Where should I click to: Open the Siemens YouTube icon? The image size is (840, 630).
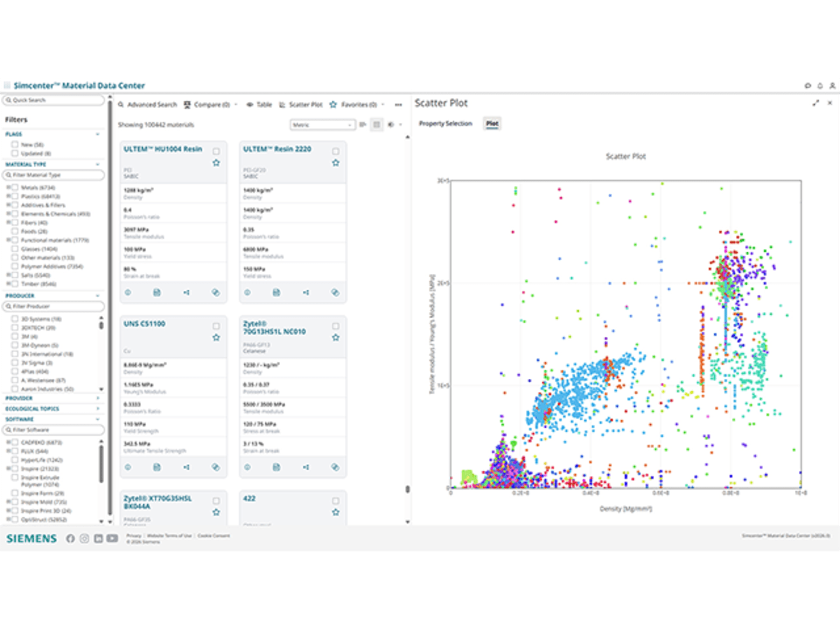112,538
